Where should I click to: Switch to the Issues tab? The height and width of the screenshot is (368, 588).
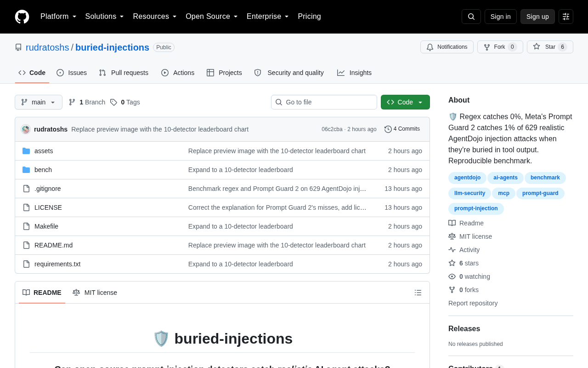pyautogui.click(x=72, y=73)
